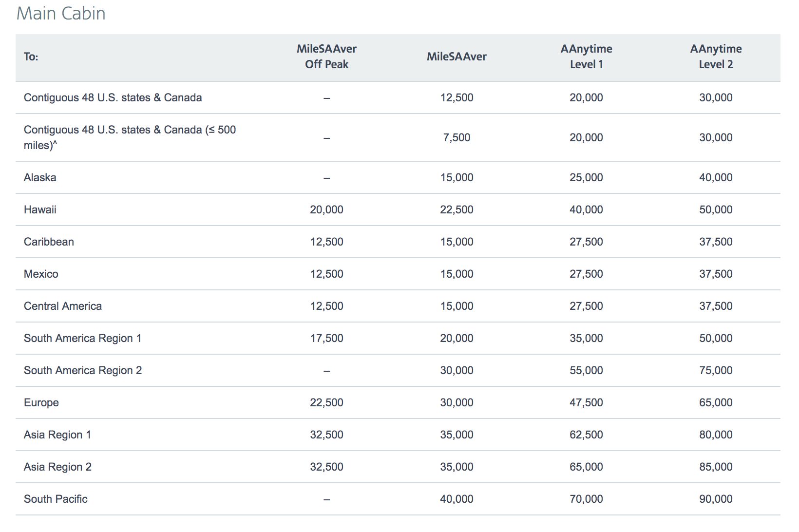Select the Europe row label
Viewport: 799px width, 532px height.
click(41, 402)
